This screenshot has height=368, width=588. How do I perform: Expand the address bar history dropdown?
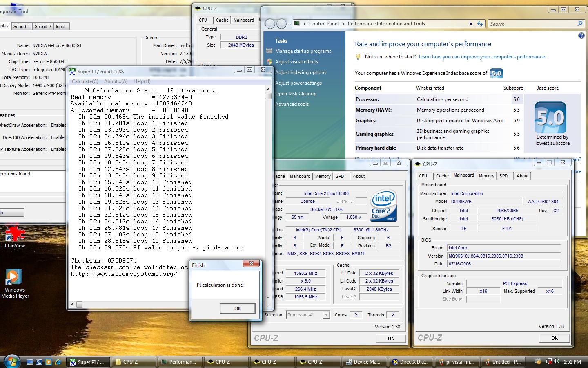(471, 24)
